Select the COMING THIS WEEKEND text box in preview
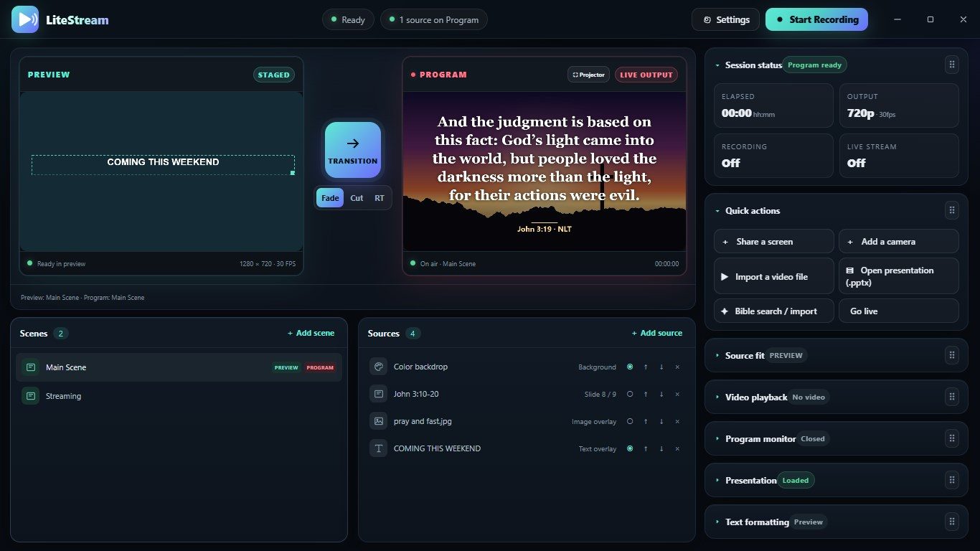980x551 pixels. 163,164
